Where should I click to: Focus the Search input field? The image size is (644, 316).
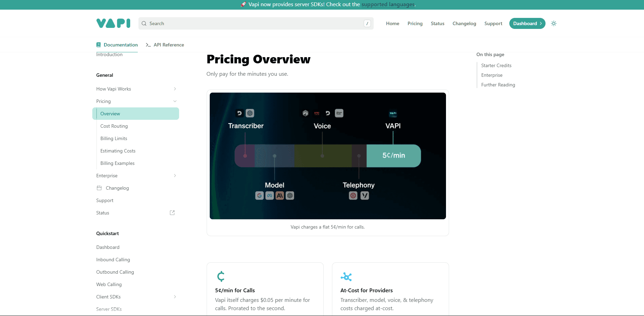click(x=256, y=23)
